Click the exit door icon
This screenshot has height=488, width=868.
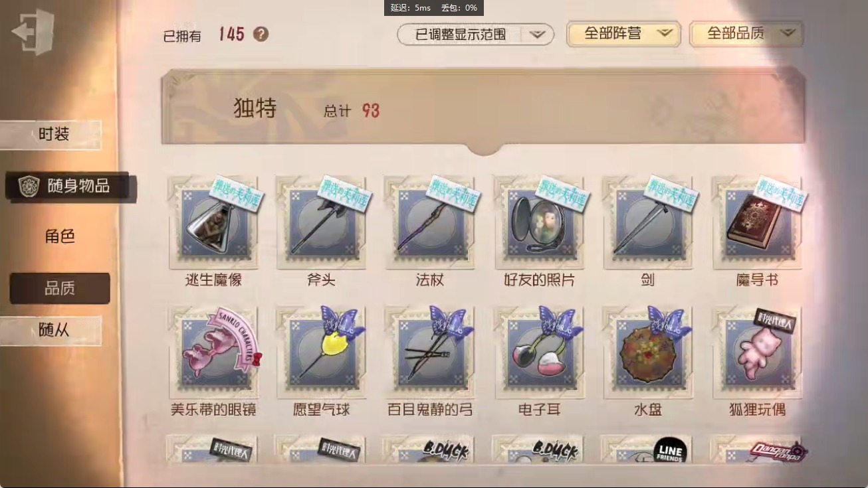33,32
